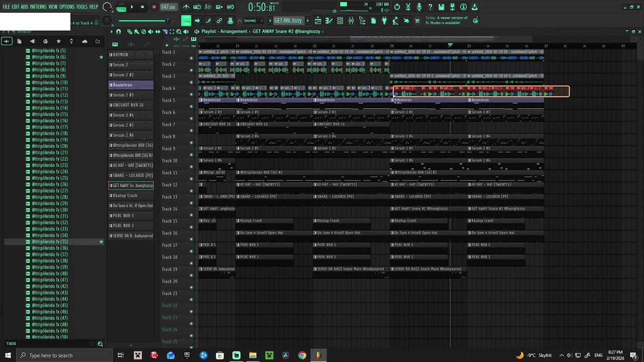Open the pattern selector GET AW..tozzy dropdown
The height and width of the screenshot is (362, 644).
click(288, 21)
